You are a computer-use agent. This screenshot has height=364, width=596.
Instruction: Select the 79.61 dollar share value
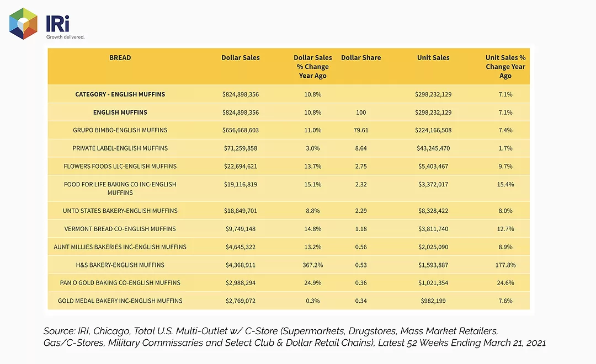(361, 130)
